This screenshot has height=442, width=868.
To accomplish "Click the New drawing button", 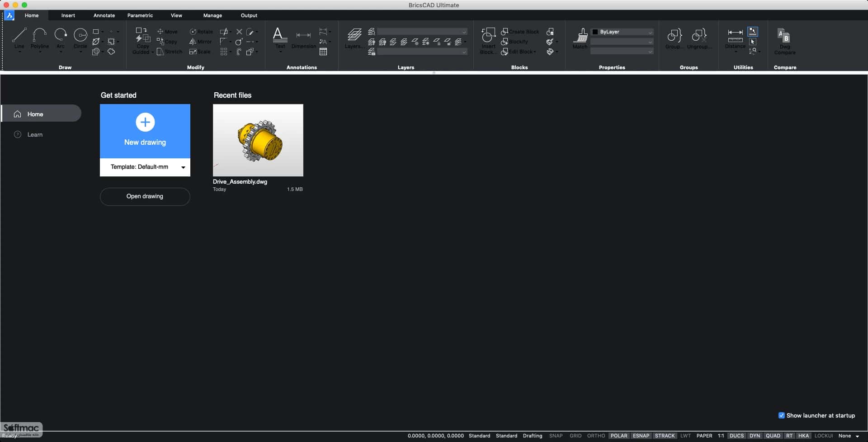I will (x=145, y=131).
